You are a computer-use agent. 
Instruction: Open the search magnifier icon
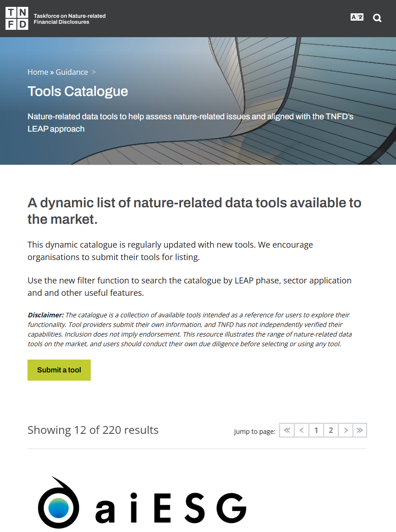coord(377,17)
